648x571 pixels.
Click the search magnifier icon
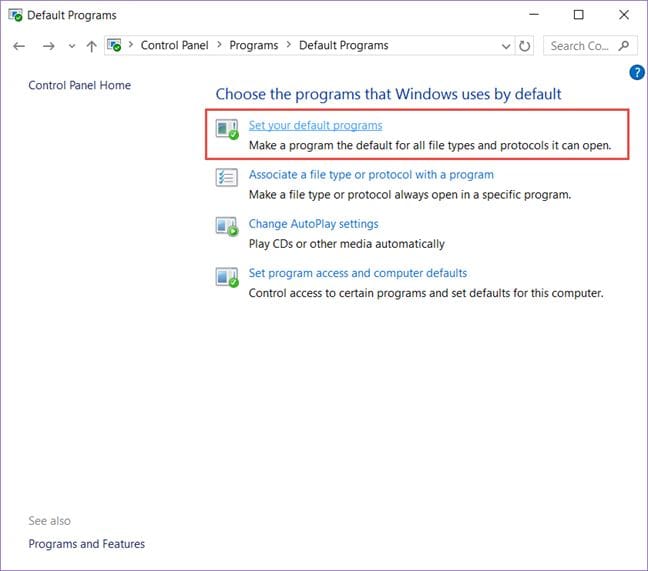[x=624, y=45]
